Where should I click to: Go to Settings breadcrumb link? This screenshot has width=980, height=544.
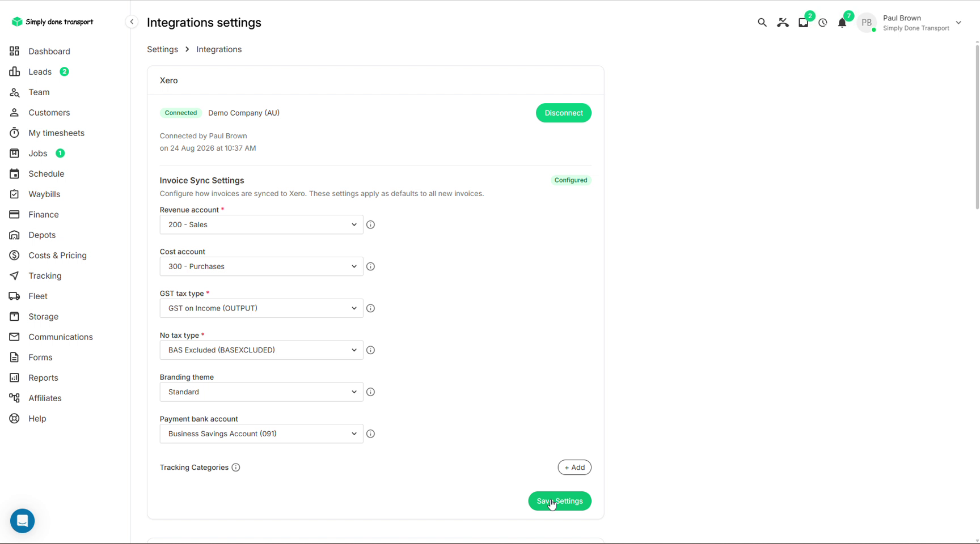tap(162, 49)
